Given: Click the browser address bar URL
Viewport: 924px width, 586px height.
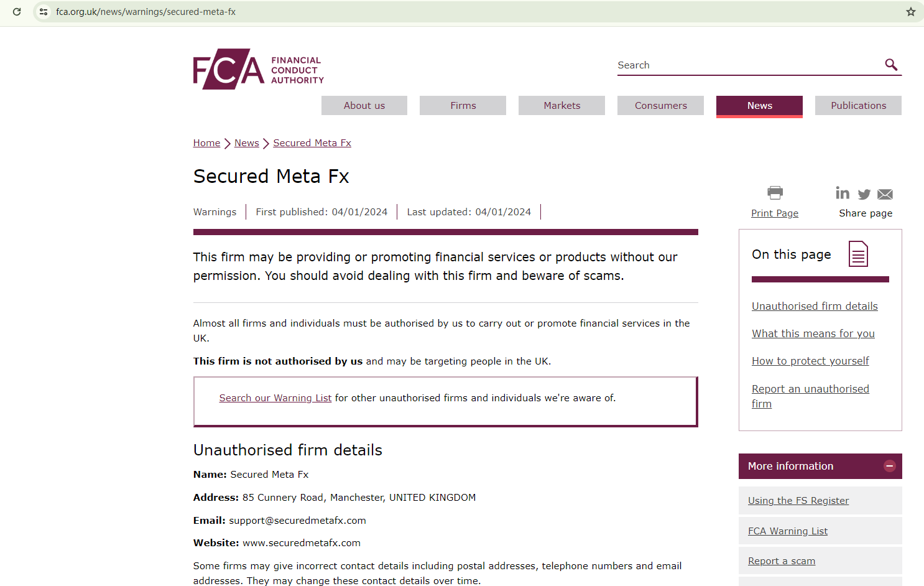Looking at the screenshot, I should [146, 12].
